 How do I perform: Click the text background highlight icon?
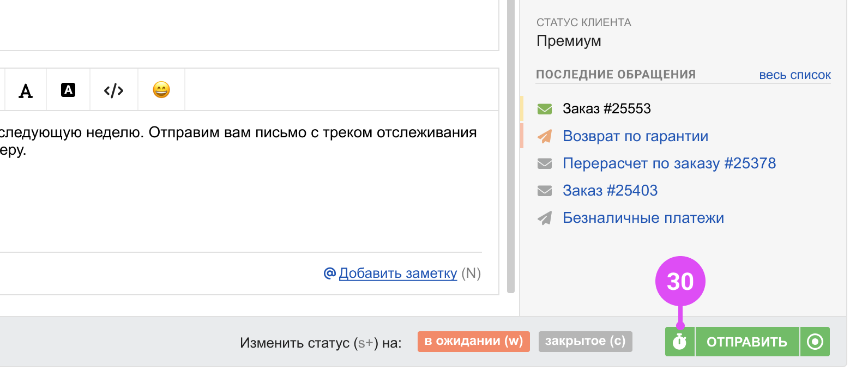tap(68, 90)
